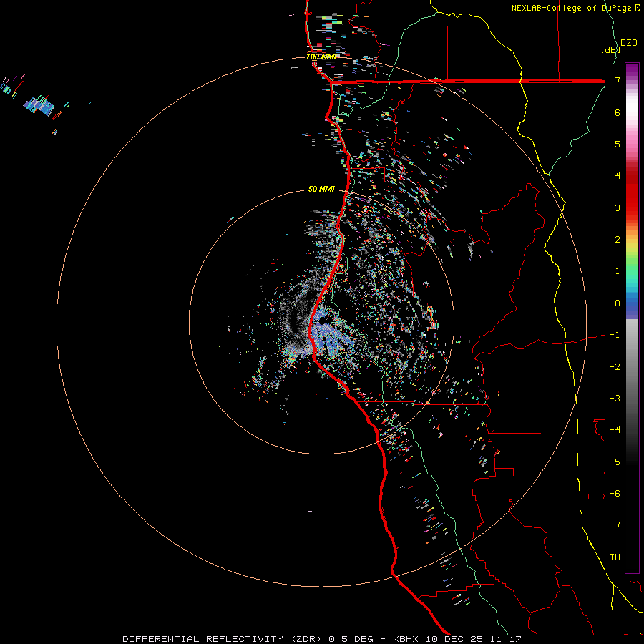This screenshot has width=644, height=644.
Task: Click the 2 value on color scale
Action: coord(618,240)
